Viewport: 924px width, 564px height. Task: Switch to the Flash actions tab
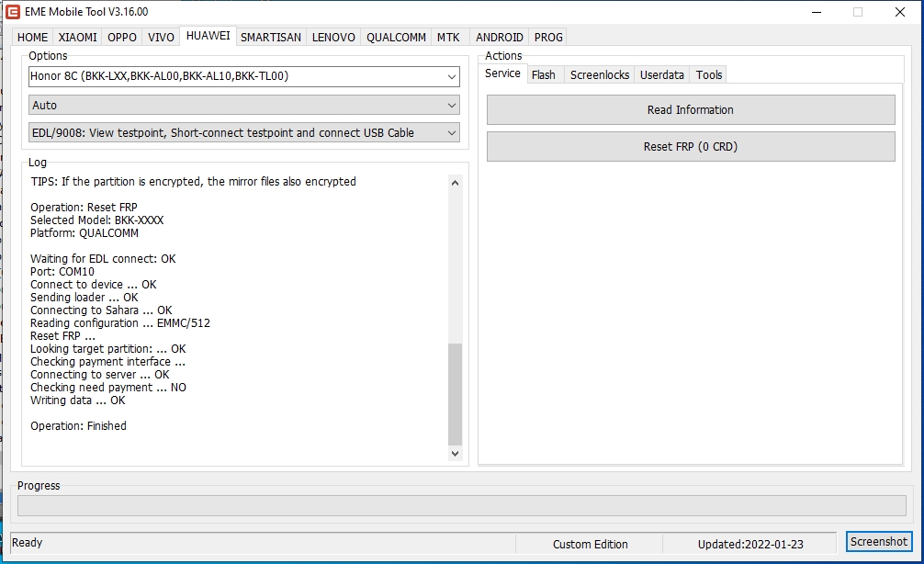[544, 75]
